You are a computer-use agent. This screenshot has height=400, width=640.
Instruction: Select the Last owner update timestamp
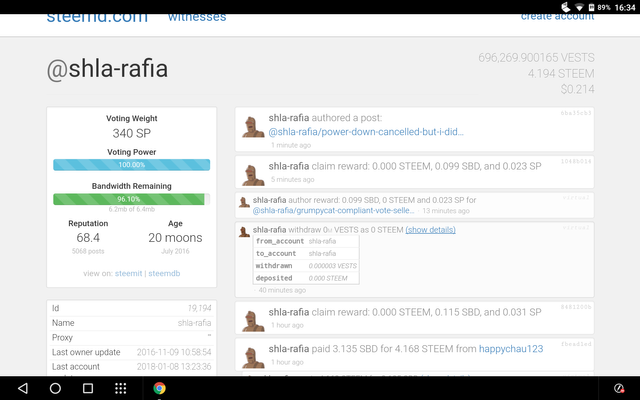coord(174,352)
